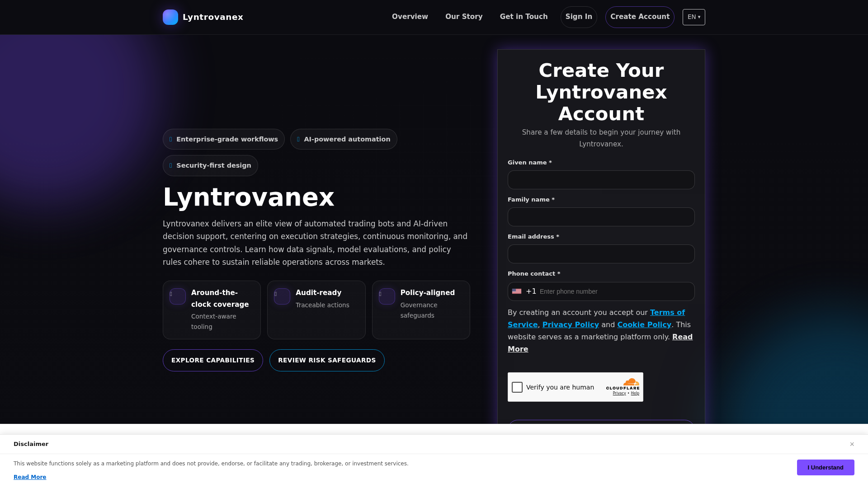The image size is (868, 488).
Task: Open the Overview nav item
Action: point(410,17)
